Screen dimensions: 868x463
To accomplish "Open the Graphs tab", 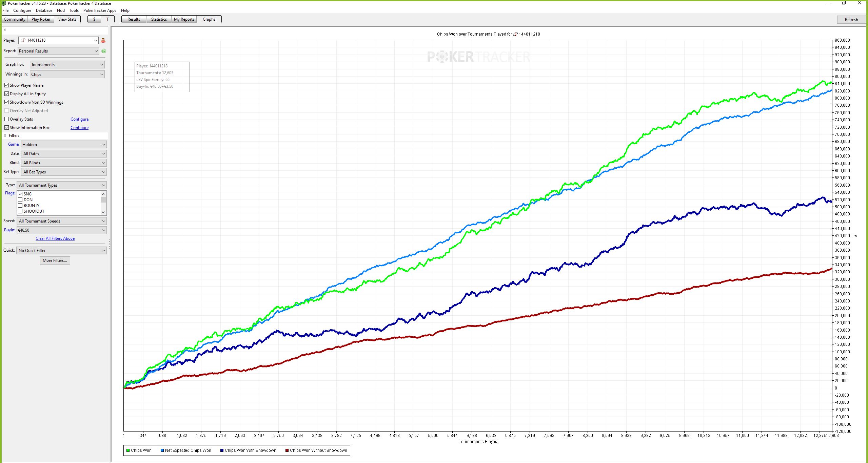I will click(209, 19).
